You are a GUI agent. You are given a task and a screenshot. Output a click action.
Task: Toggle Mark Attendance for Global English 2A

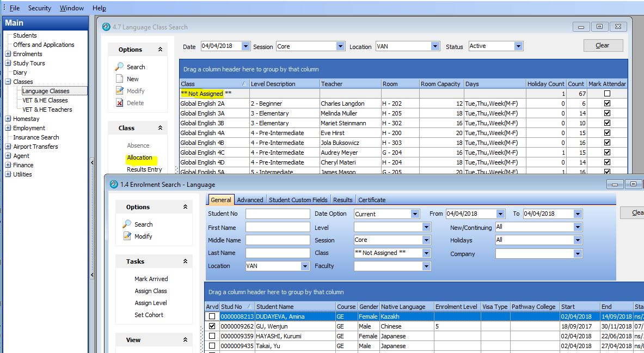pos(607,104)
